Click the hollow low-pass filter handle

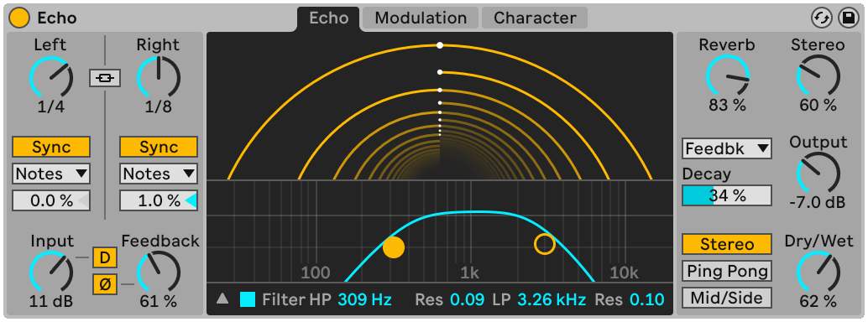coord(544,244)
